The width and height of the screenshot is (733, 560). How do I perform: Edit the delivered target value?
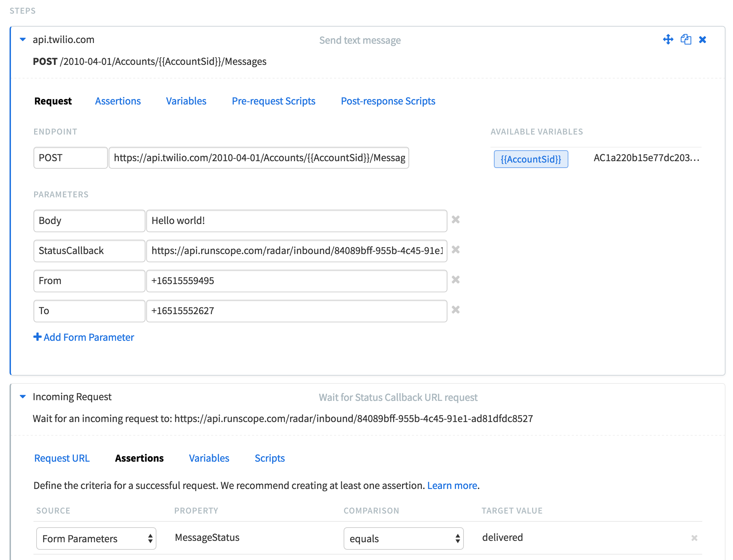point(502,537)
